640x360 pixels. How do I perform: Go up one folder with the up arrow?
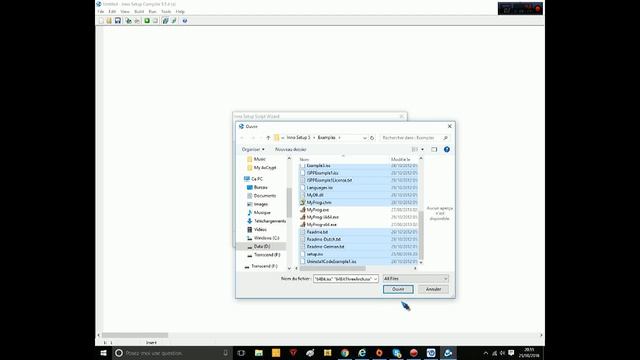tap(268, 138)
